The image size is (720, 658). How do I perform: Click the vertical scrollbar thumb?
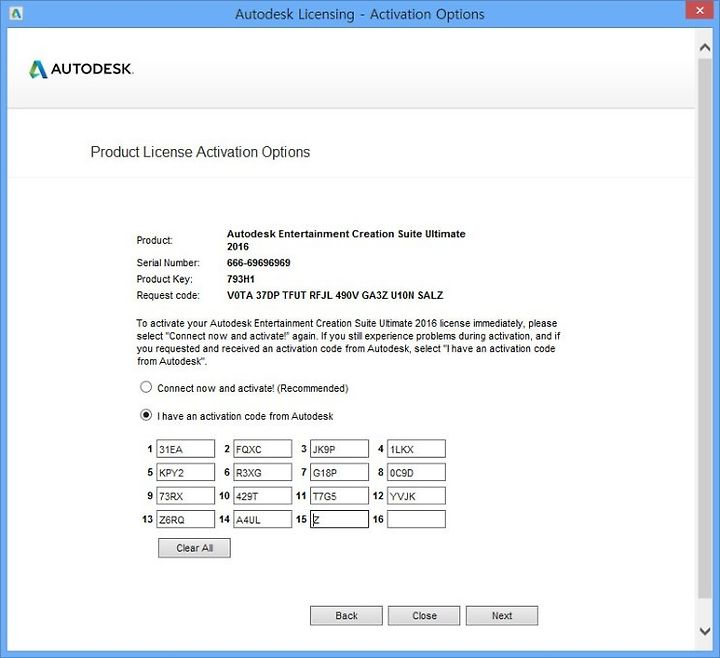click(x=705, y=328)
